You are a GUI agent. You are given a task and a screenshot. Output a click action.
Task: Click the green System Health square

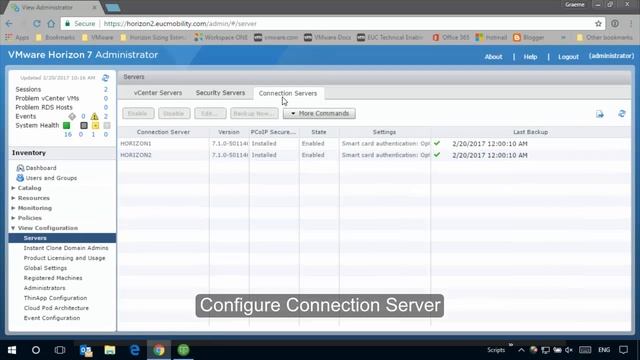click(x=67, y=125)
